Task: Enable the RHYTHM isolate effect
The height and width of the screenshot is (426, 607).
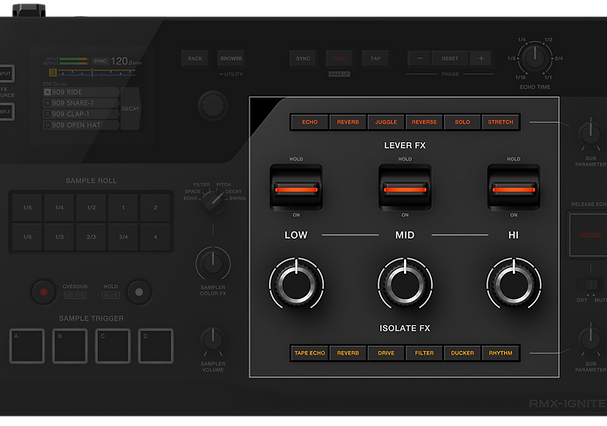Action: click(500, 353)
